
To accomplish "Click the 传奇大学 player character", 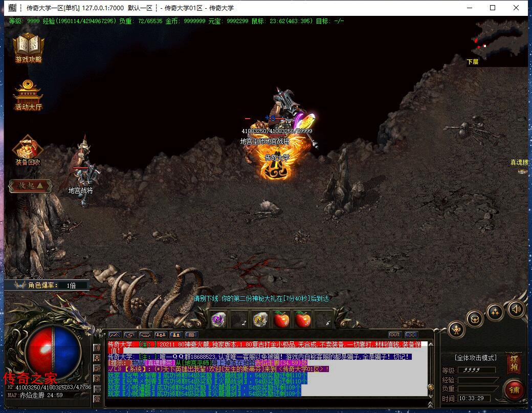I will pyautogui.click(x=277, y=158).
